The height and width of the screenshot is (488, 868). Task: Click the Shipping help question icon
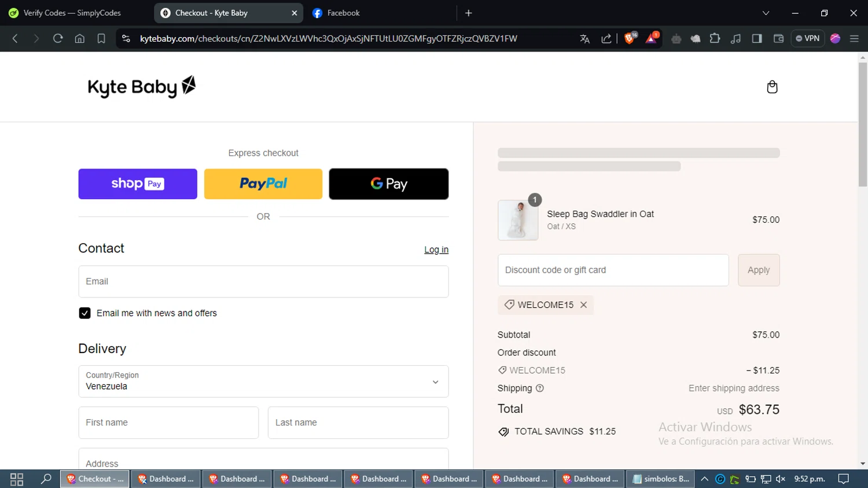(x=540, y=388)
